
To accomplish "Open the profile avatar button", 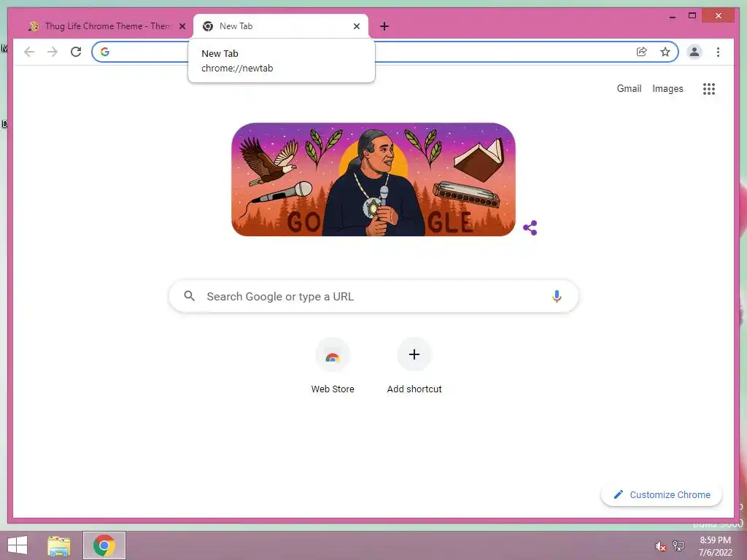I will 694,52.
